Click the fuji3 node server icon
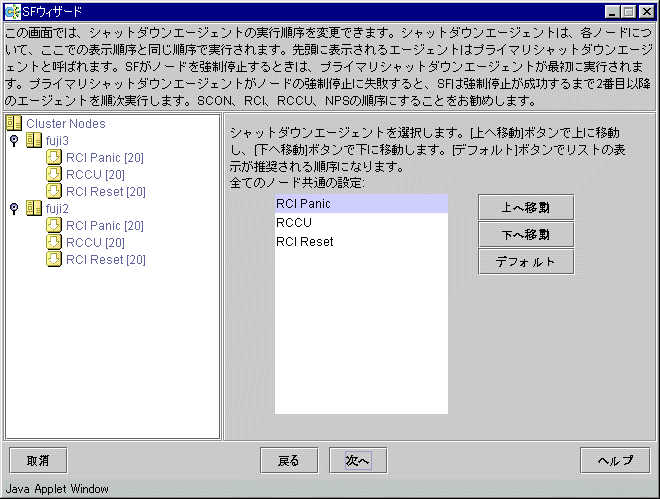The image size is (660, 499). pos(34,140)
